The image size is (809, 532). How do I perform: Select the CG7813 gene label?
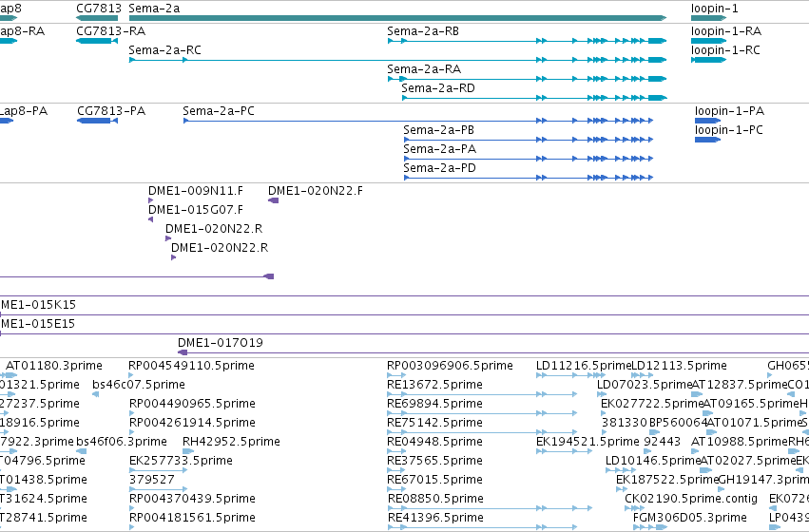[x=99, y=9]
